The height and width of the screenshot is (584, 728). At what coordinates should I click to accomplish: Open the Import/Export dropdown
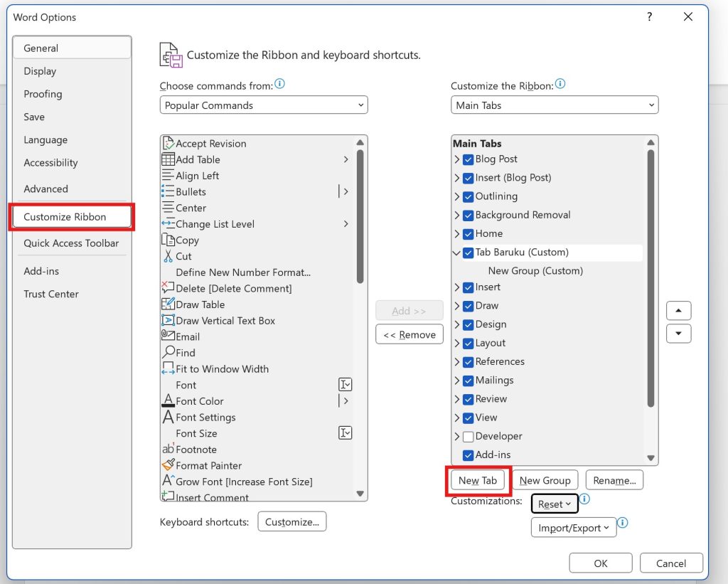[574, 528]
